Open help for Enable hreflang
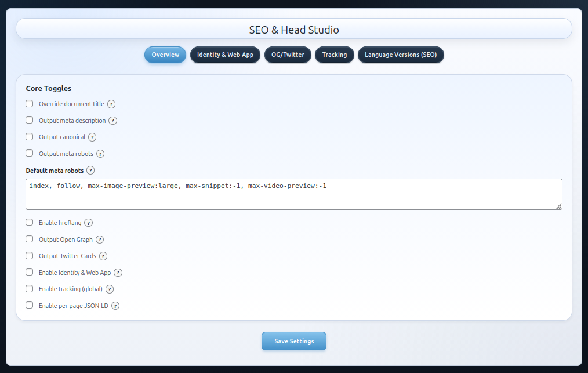This screenshot has height=373, width=588. pos(88,223)
